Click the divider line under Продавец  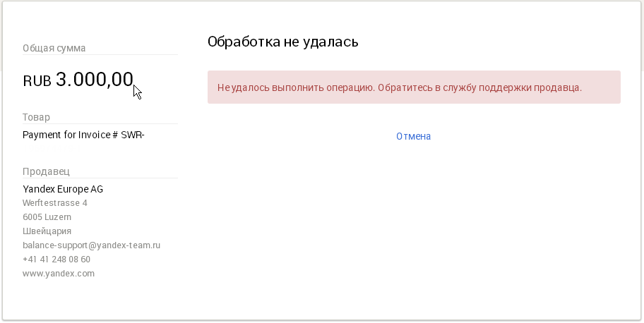pos(100,178)
